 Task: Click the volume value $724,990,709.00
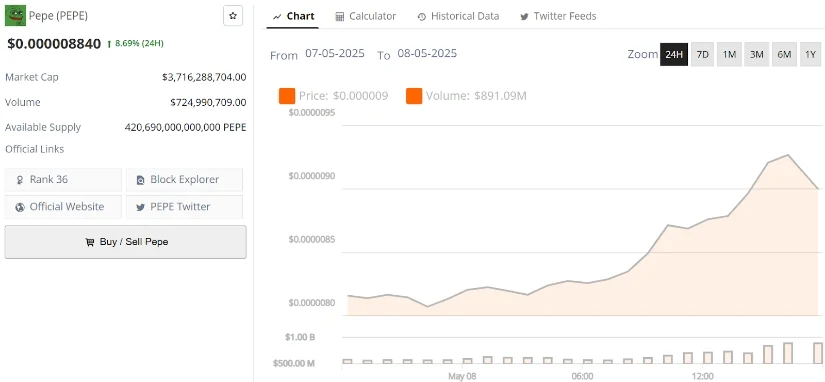[208, 102]
